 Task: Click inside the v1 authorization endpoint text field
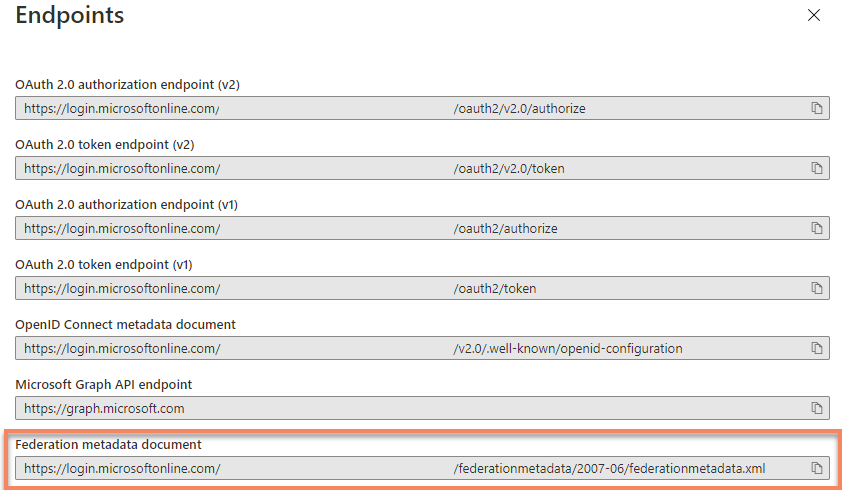click(x=400, y=228)
